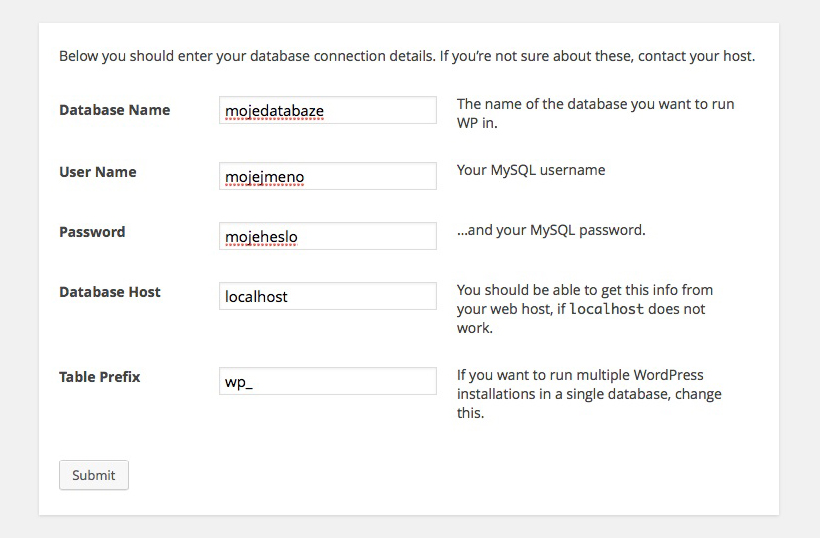Click the 'Table Prefix' label
820x538 pixels.
[x=99, y=377]
